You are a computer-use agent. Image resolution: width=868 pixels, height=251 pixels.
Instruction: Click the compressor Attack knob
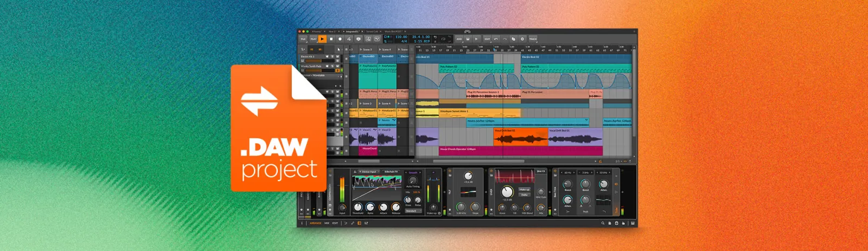point(384,207)
